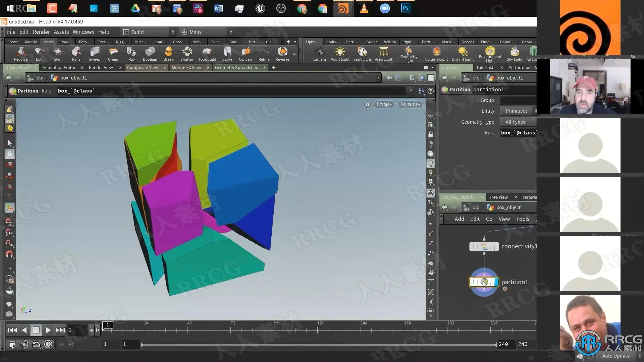Toggle the viewport camera lock icon
This screenshot has width=644, height=362.
point(368,104)
